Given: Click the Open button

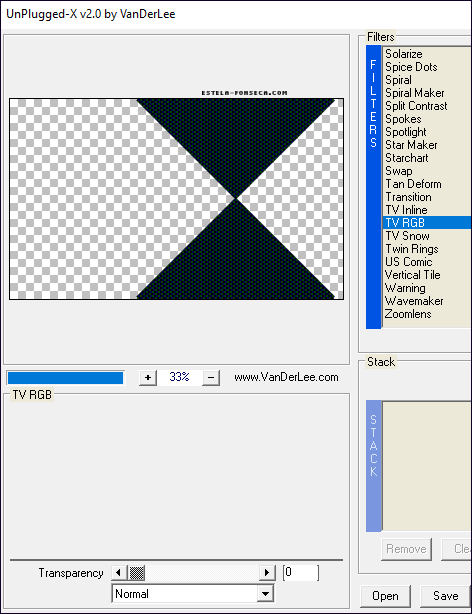Looking at the screenshot, I should click(385, 596).
